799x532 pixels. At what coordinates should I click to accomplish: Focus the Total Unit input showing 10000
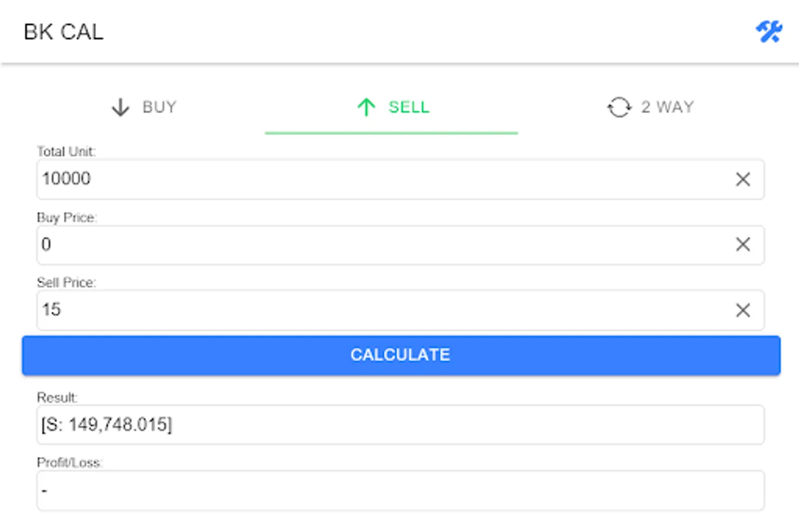379,179
